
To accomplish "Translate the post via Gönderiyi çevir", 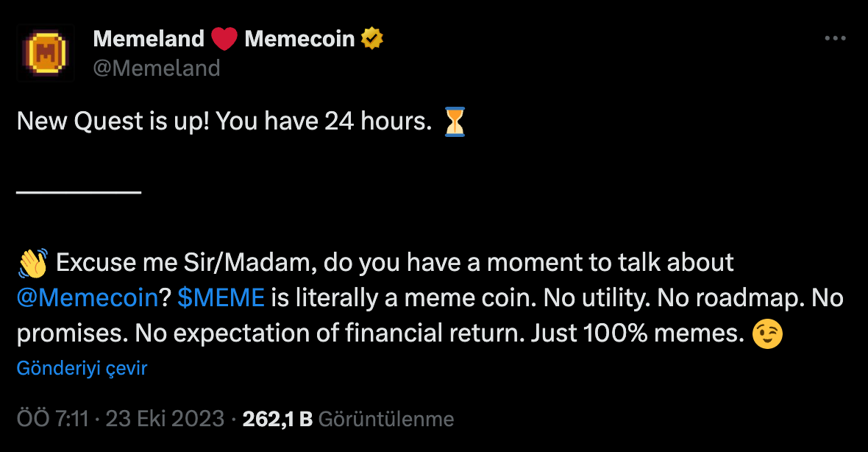I will 81,368.
